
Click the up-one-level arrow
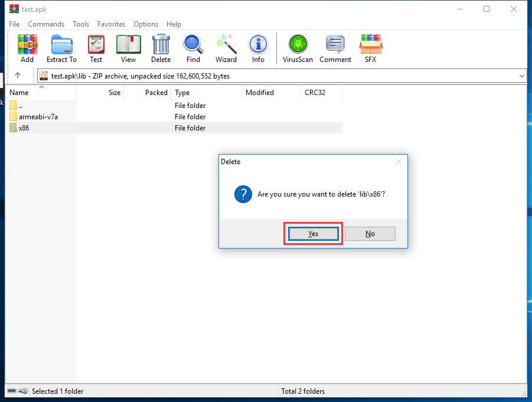(x=18, y=76)
